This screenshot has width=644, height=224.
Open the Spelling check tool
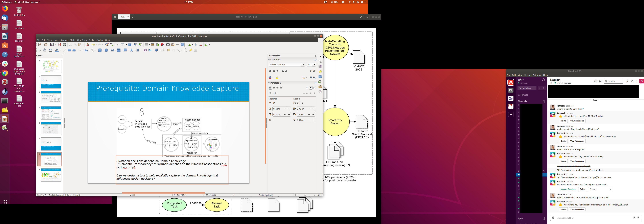pyautogui.click(x=112, y=45)
